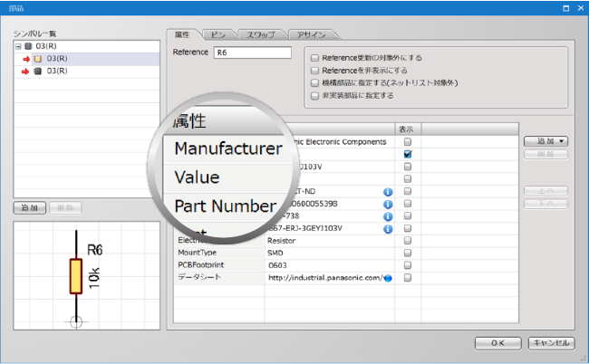Image resolution: width=589 pixels, height=364 pixels.
Task: Click info icon beside the 0600055398 value
Action: click(388, 205)
